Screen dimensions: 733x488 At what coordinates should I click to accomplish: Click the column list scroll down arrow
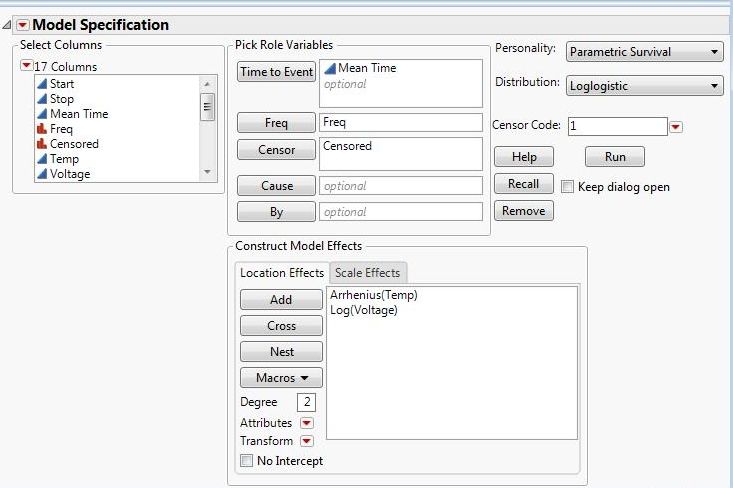207,172
